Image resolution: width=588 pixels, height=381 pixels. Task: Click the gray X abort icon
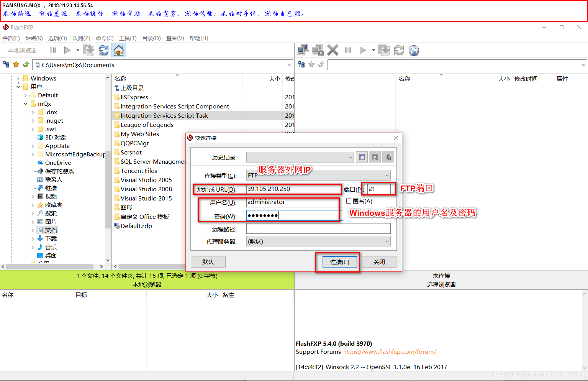tap(333, 50)
